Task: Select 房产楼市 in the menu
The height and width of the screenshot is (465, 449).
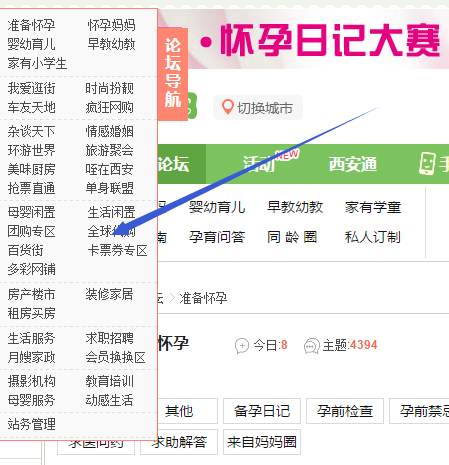Action: (x=31, y=294)
